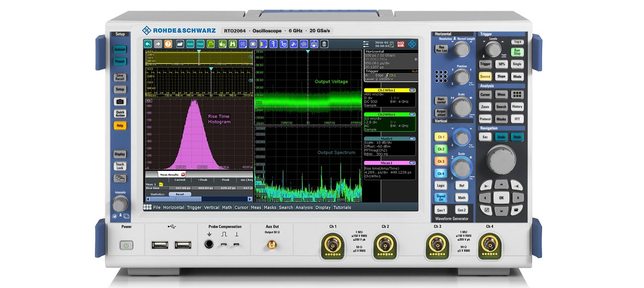Tap the open-folder load icon in the toolbar

180,44
